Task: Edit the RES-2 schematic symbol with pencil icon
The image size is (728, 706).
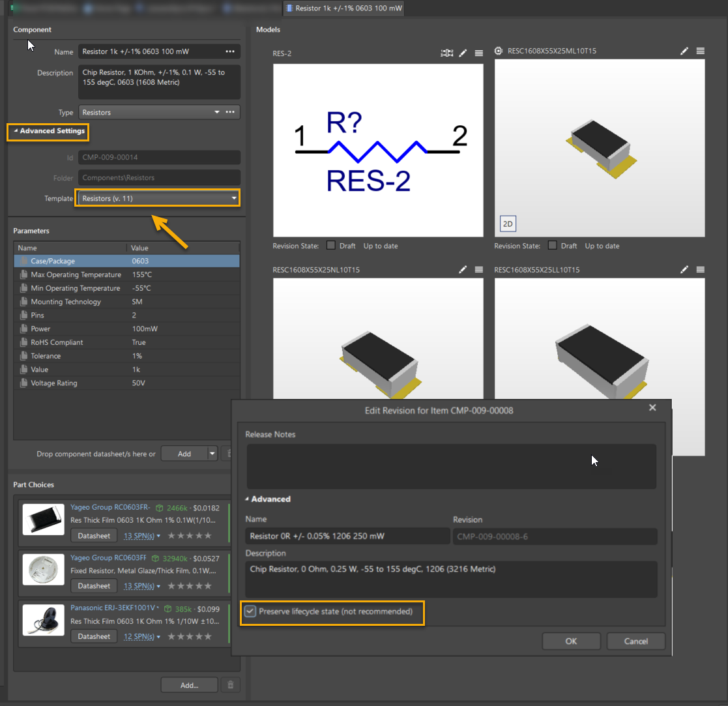Action: pyautogui.click(x=463, y=53)
